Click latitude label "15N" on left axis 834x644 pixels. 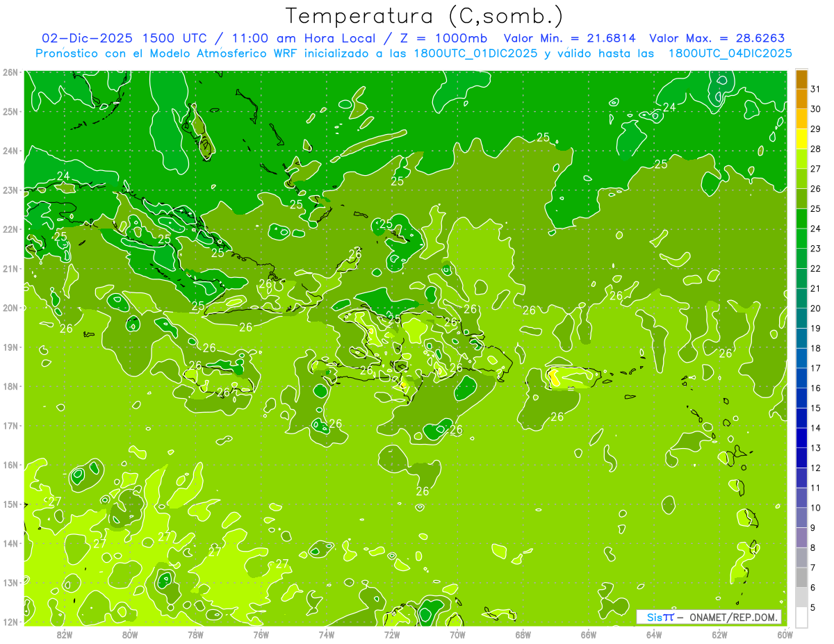(x=10, y=504)
